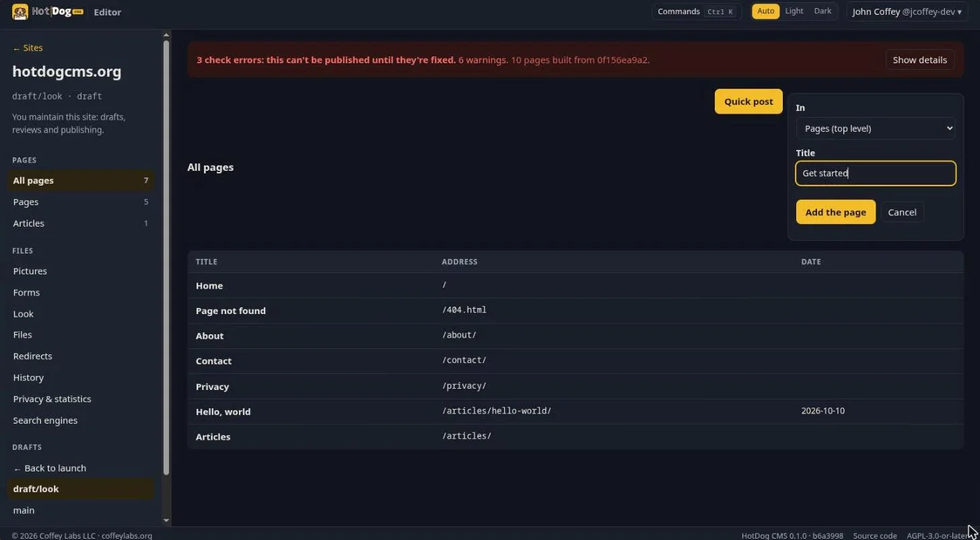Click the Quick post button
Screen dimensions: 980x540
coord(748,102)
